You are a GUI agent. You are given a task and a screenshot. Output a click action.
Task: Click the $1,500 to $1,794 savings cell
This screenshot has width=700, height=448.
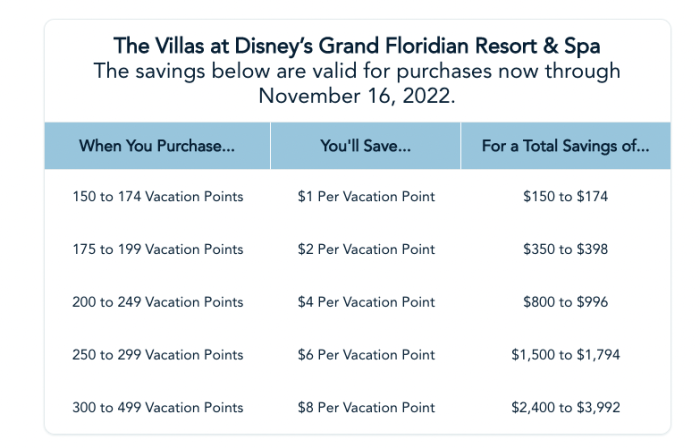click(x=566, y=355)
